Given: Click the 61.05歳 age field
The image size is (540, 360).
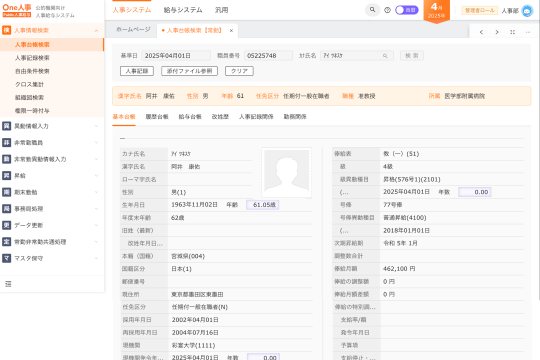Looking at the screenshot, I should coord(263,205).
